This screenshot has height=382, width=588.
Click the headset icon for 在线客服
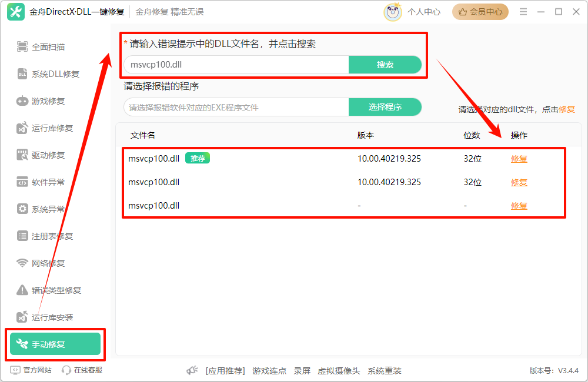pyautogui.click(x=66, y=370)
